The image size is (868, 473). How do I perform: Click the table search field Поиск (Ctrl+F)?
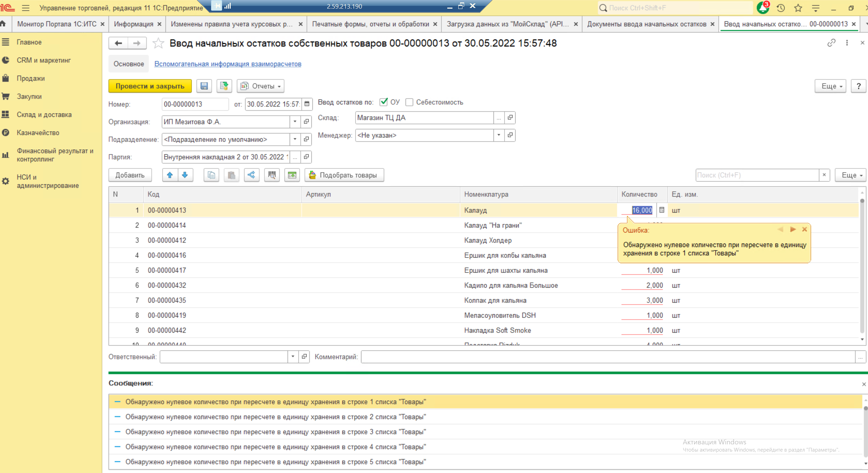[x=757, y=175]
